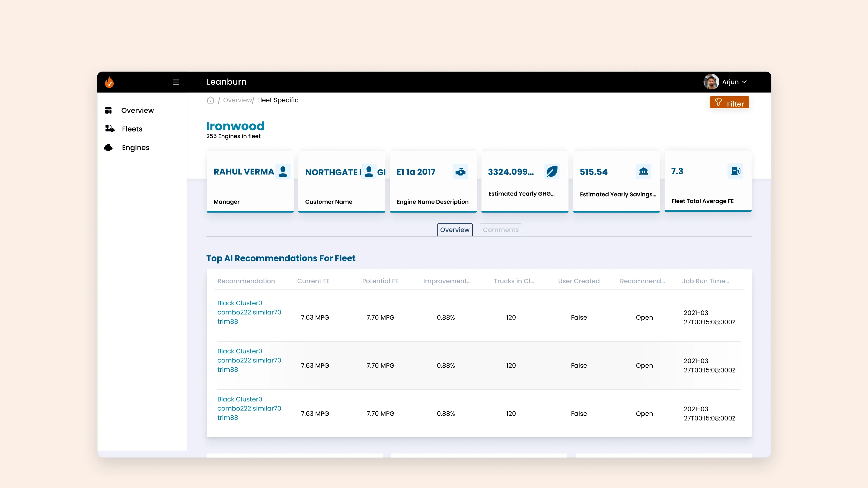This screenshot has width=868, height=488.
Task: Click the 3324.099... GHG value
Action: coord(511,172)
